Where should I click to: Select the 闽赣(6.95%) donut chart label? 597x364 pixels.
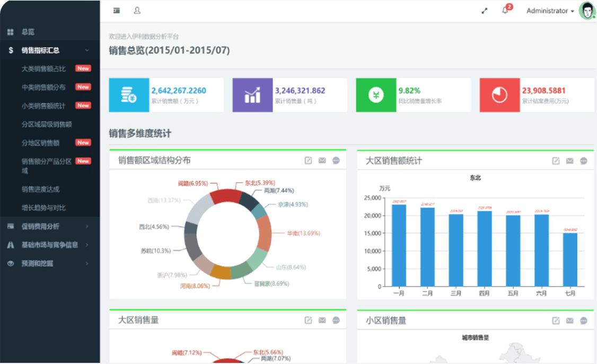click(193, 183)
